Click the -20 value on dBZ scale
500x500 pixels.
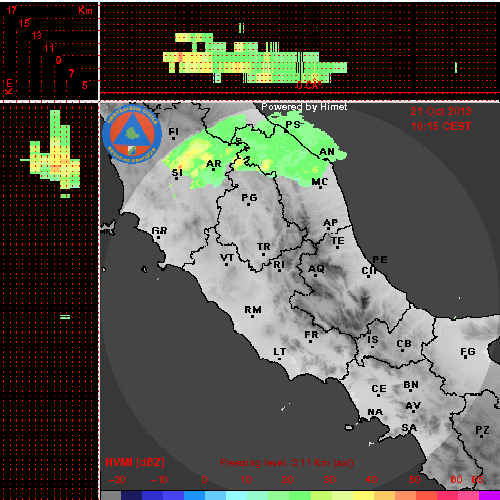click(x=117, y=480)
